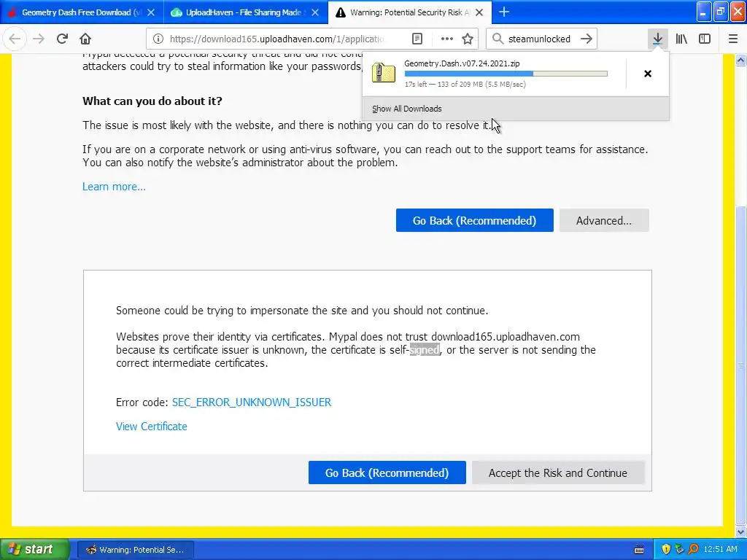Bookmark this page with the star

(468, 39)
